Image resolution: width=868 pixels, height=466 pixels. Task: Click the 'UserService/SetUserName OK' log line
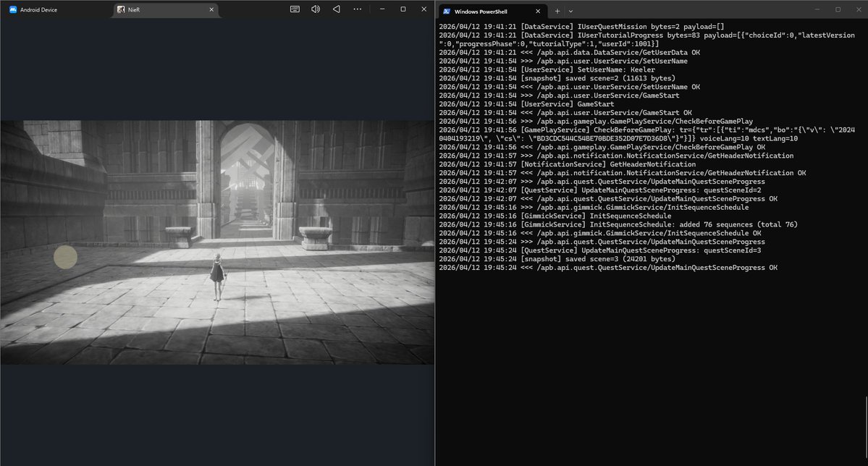(570, 87)
